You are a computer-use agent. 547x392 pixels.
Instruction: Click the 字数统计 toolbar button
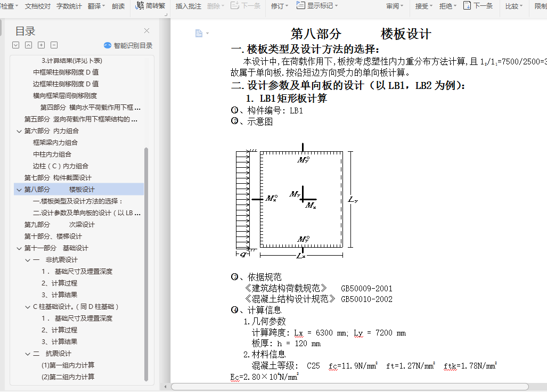click(x=69, y=6)
